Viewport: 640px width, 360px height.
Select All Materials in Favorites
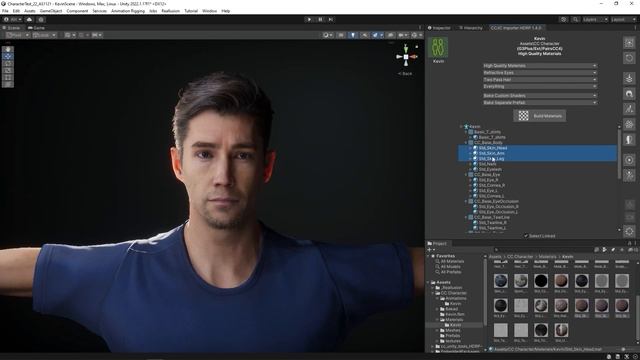click(x=452, y=261)
